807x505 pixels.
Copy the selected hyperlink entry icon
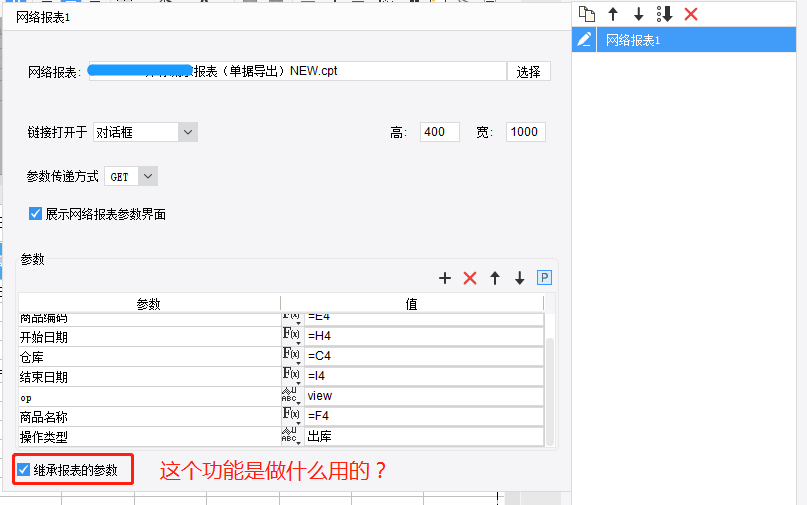pyautogui.click(x=587, y=14)
